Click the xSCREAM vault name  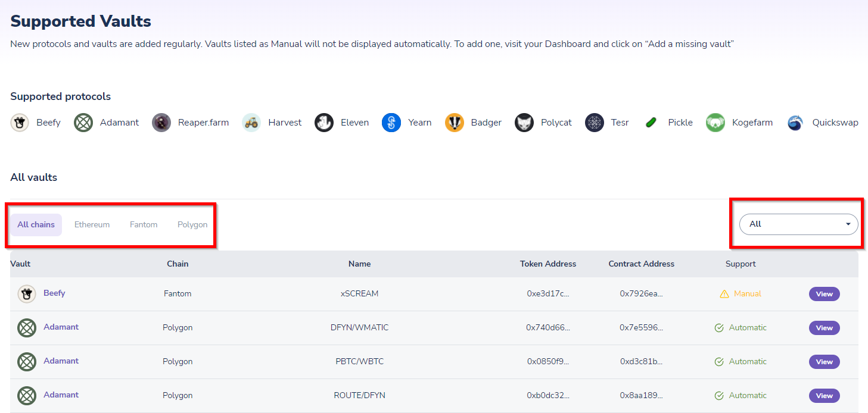coord(359,294)
